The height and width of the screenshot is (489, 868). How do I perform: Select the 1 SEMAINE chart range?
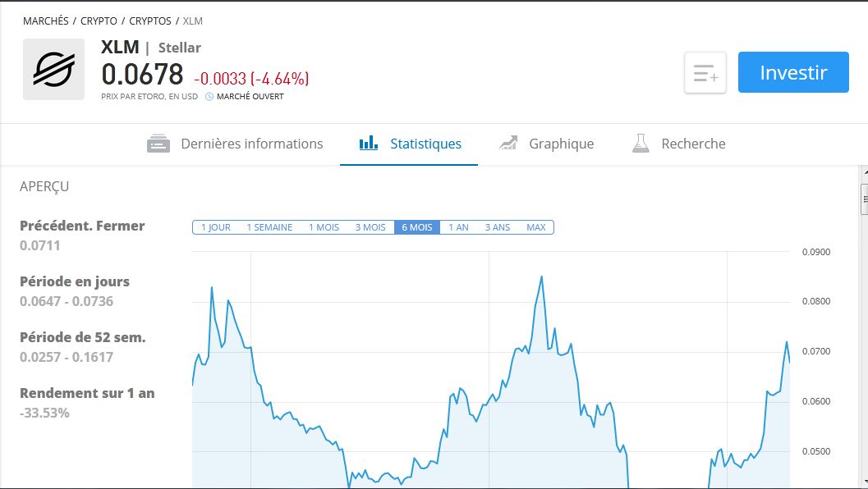click(269, 227)
